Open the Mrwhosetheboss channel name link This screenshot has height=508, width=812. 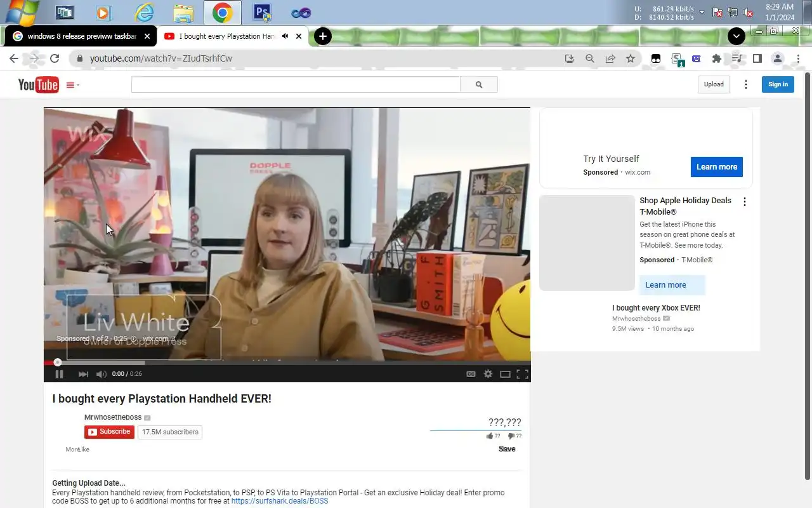tap(113, 417)
